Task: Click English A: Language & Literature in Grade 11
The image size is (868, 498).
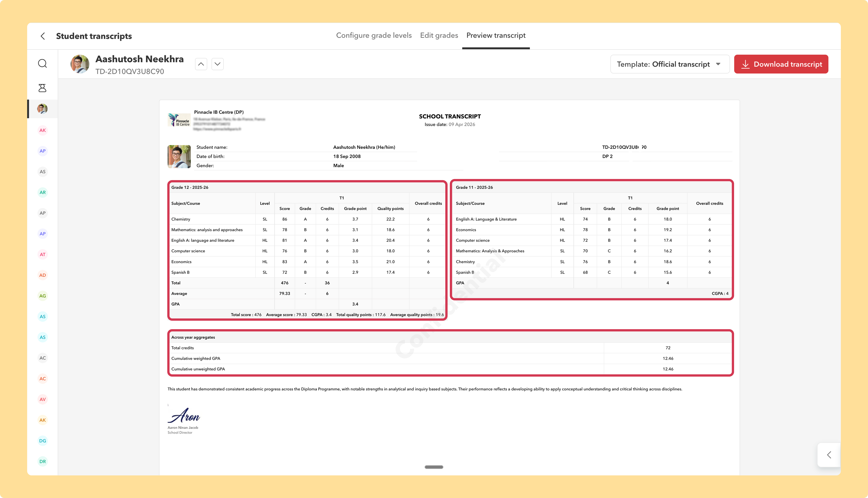Action: tap(486, 219)
